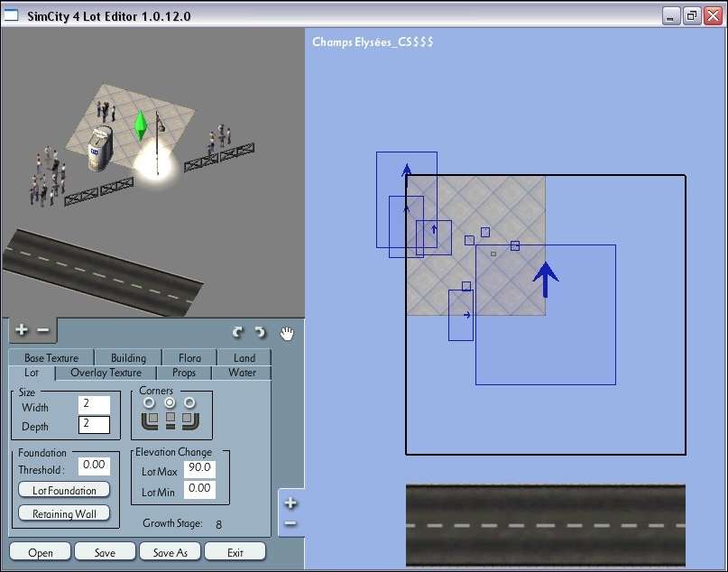
Task: Click the Save As button
Action: [x=170, y=552]
